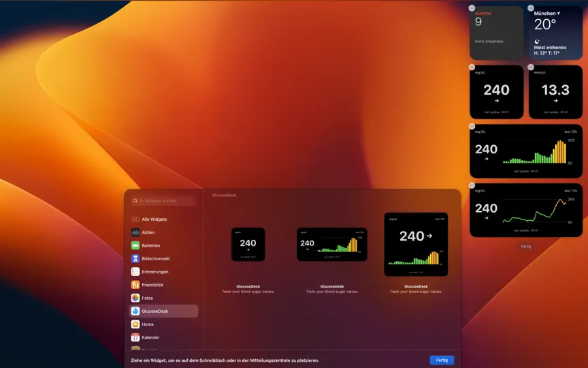Screen dimensions: 588x368
Task: Select Erinnerungen in the widget list
Action: pos(163,272)
